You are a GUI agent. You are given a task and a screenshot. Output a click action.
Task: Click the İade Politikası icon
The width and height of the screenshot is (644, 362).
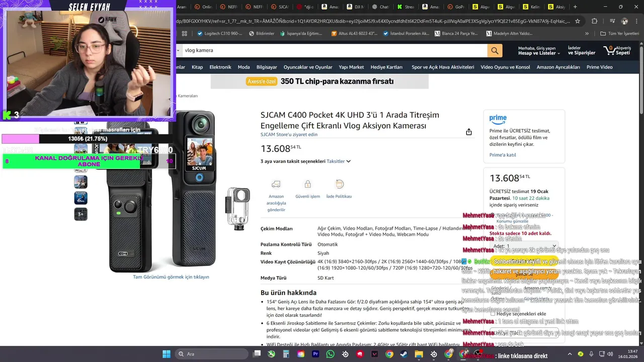[339, 185]
